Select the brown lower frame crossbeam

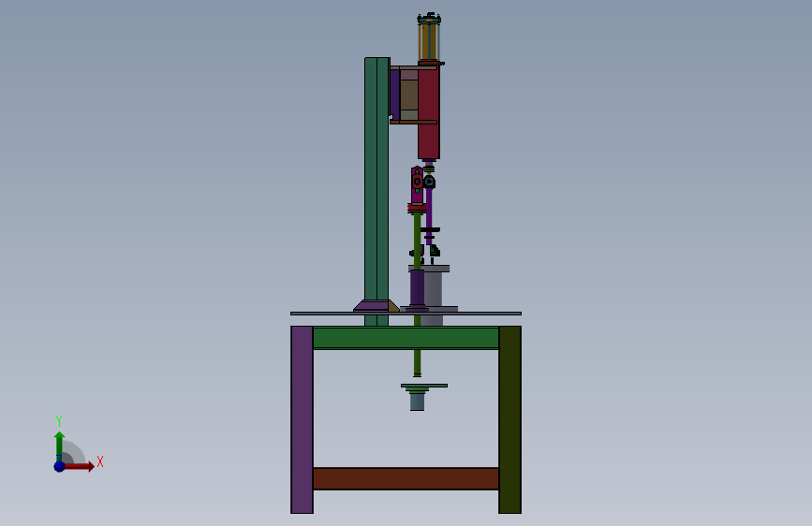406,478
